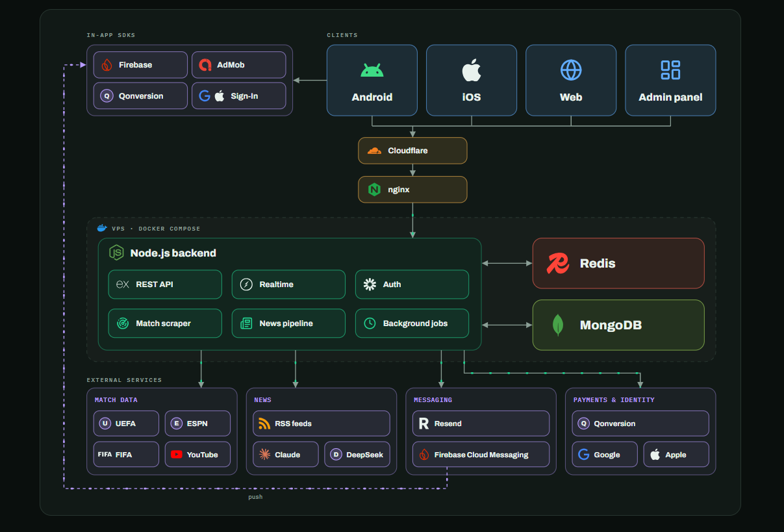
Task: Select the Web client card label
Action: click(571, 97)
